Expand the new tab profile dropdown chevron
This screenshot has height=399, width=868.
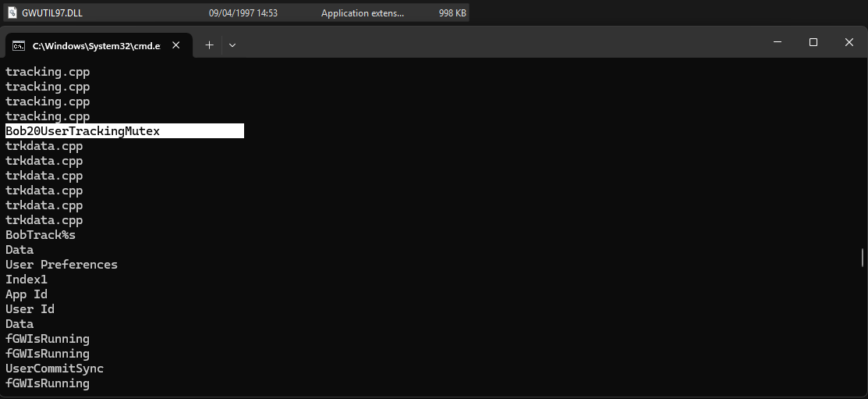[232, 45]
